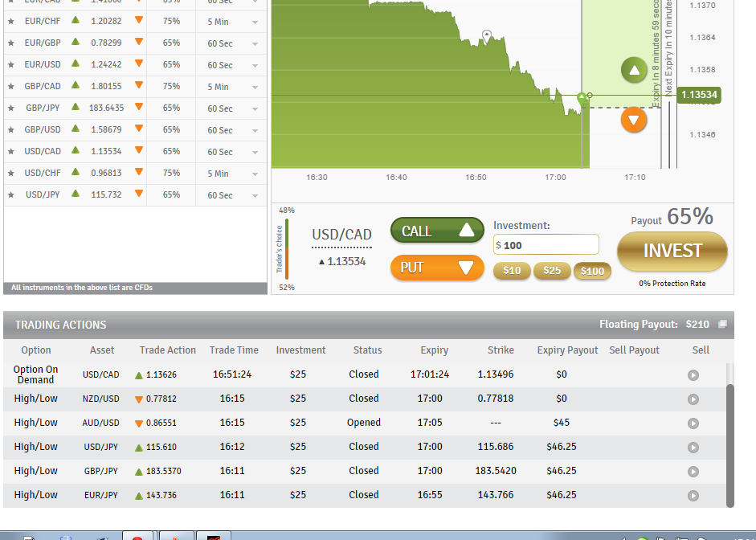Viewport: 756px width, 540px height.
Task: Click 1.13534 price label on chart axis
Action: 699,95
